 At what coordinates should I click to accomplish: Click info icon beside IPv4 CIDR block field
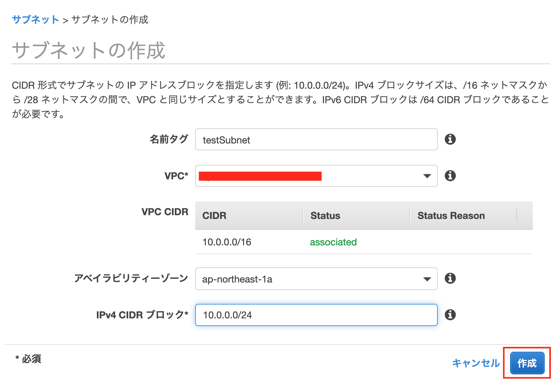pos(450,315)
